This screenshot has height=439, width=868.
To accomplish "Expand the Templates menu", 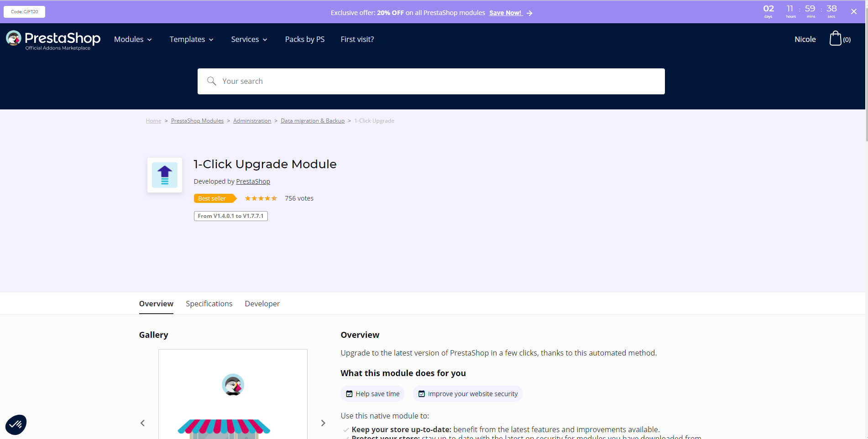I will (x=192, y=39).
